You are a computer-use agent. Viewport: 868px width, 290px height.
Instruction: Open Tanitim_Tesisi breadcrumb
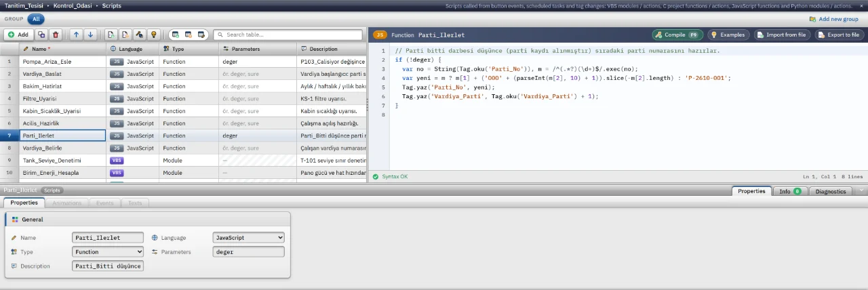22,5
